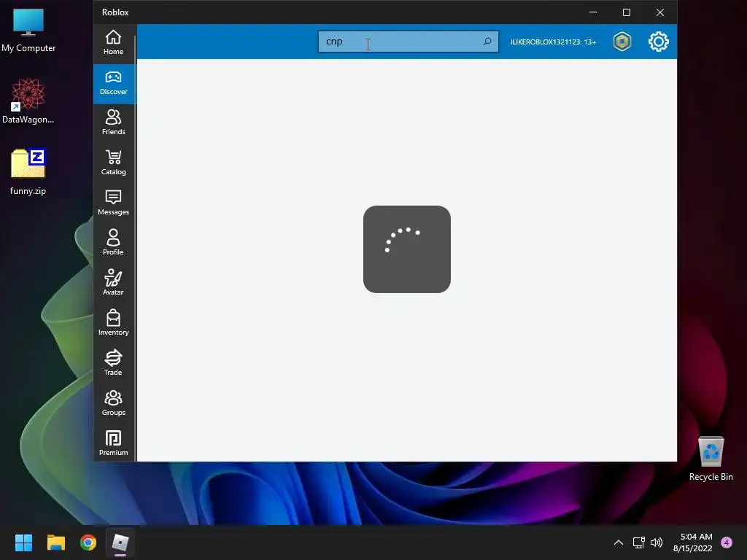The image size is (747, 560).
Task: Open the volume speaker tray icon
Action: tap(657, 542)
